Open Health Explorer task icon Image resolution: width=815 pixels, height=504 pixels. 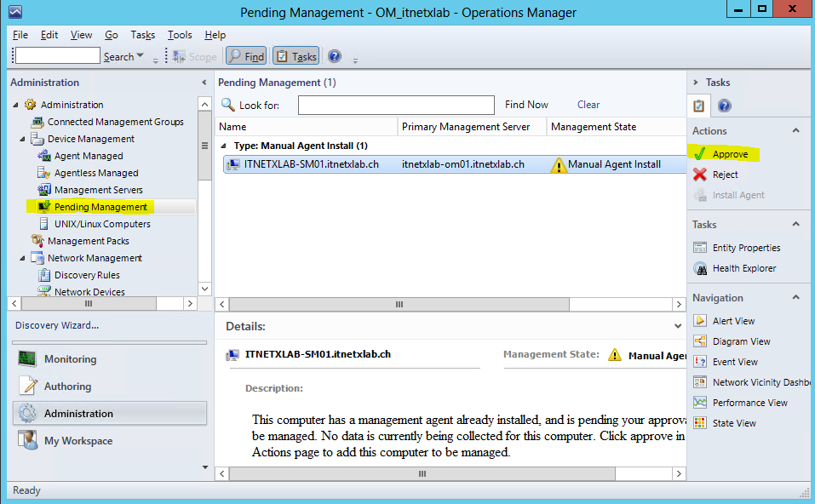pyautogui.click(x=699, y=268)
